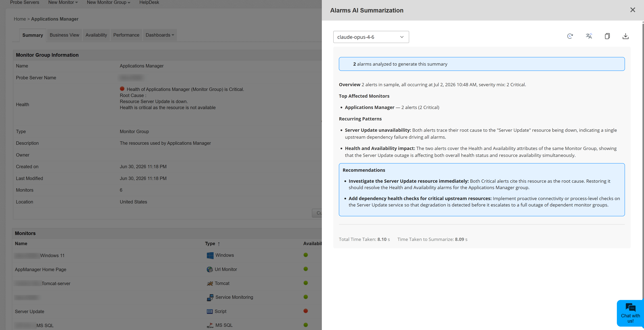Open the Probe Servers menu item

(x=24, y=3)
